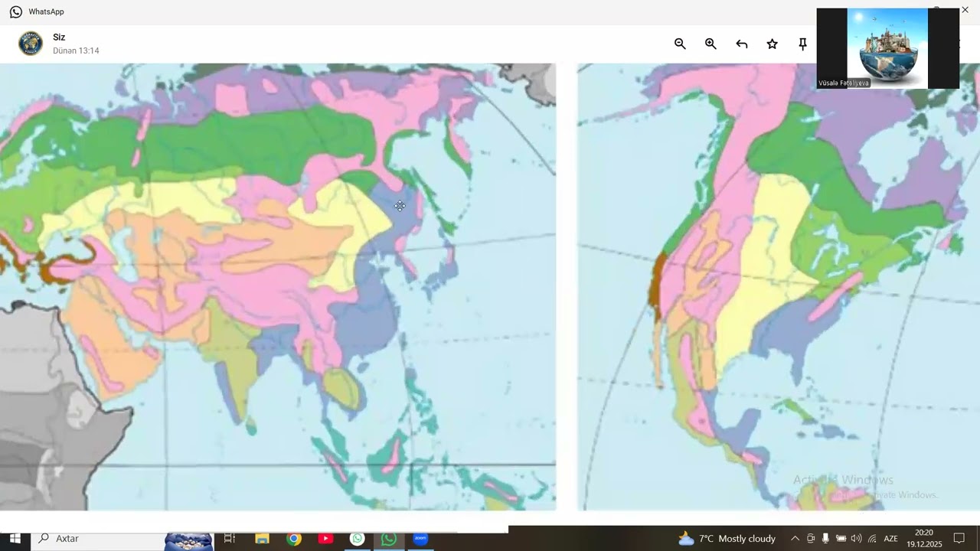The image size is (980, 551).
Task: Change the AZE input language
Action: point(891,539)
